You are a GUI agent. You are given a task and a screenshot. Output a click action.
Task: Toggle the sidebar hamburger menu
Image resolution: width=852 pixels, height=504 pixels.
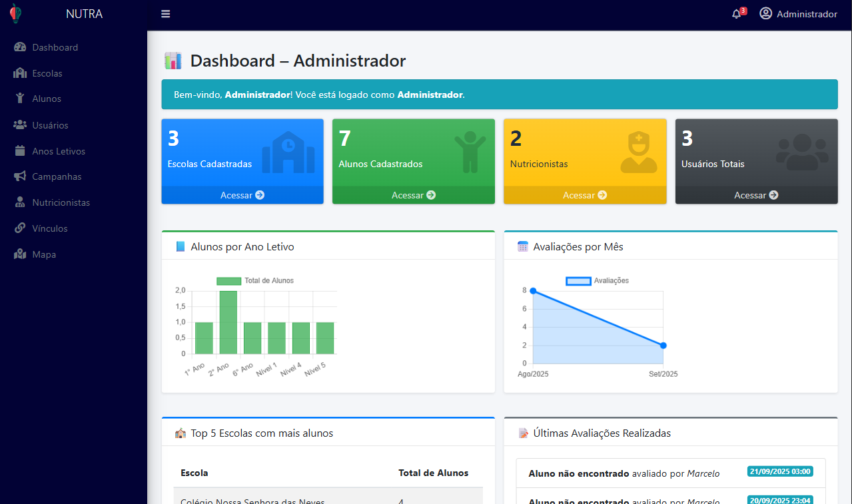coord(166,14)
